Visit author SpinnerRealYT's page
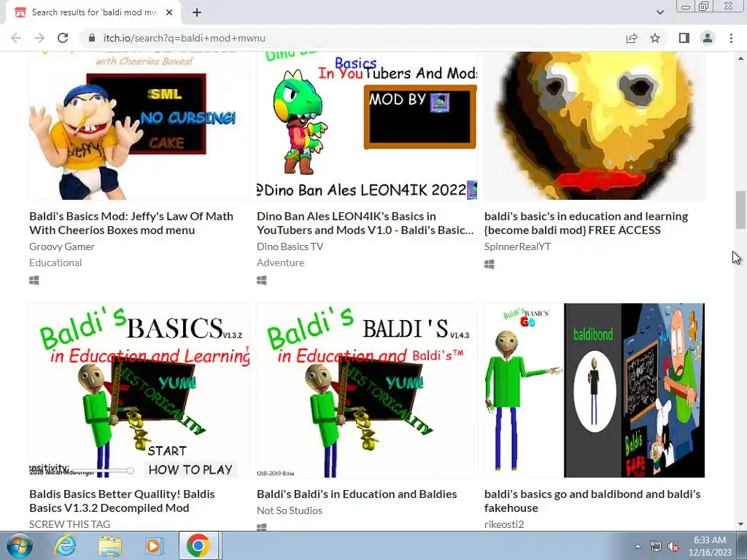The image size is (747, 560). [517, 246]
